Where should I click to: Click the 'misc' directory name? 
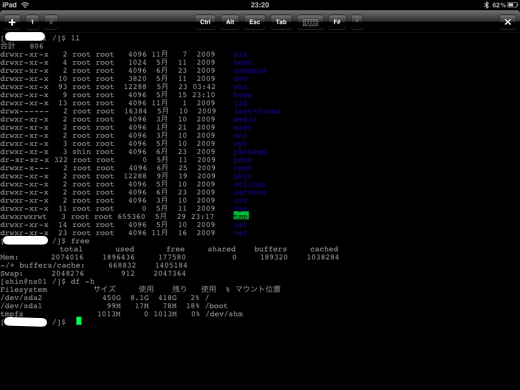tap(243, 127)
